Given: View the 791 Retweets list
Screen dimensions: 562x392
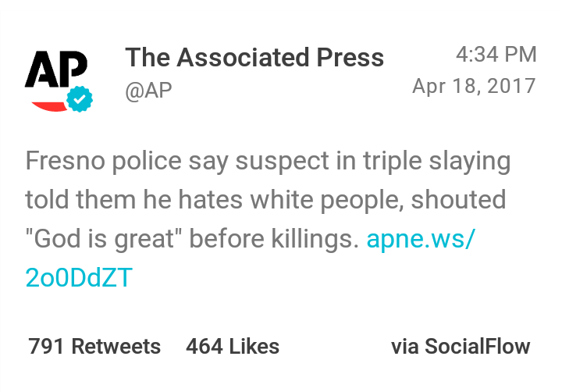Looking at the screenshot, I should tap(94, 347).
